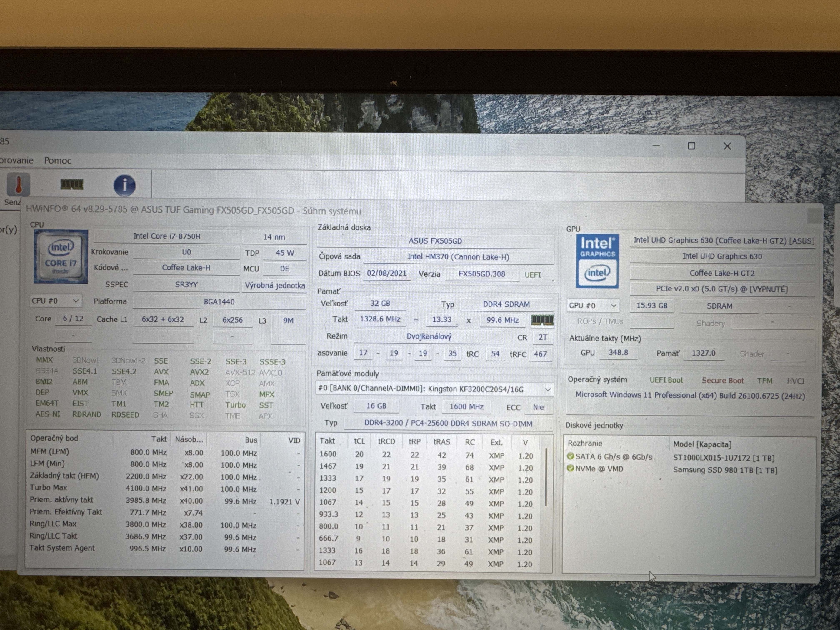Click the L3 cache 9M value
The image size is (840, 630).
pos(288,320)
